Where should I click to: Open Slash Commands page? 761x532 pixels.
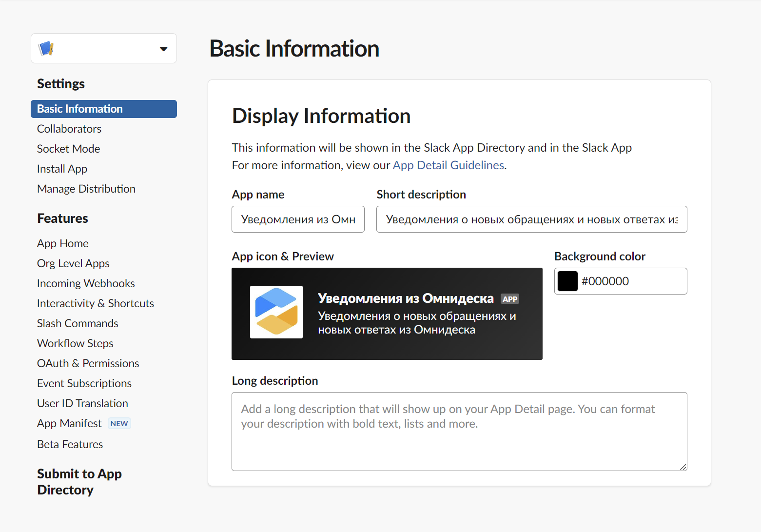(x=78, y=323)
